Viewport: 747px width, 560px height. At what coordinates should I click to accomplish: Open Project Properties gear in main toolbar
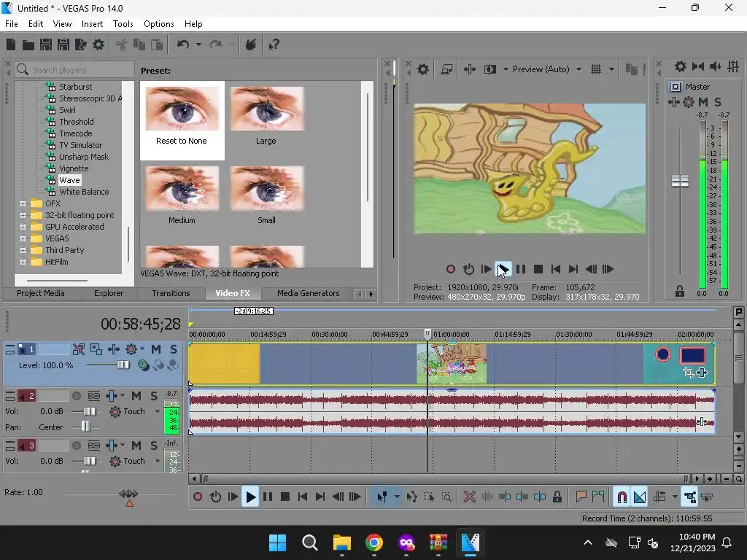(x=98, y=44)
